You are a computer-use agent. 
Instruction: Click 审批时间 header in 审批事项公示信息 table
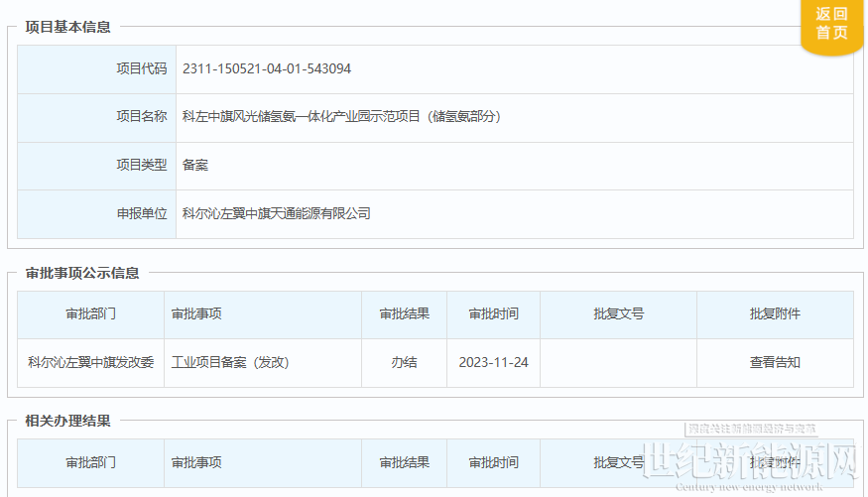(493, 314)
